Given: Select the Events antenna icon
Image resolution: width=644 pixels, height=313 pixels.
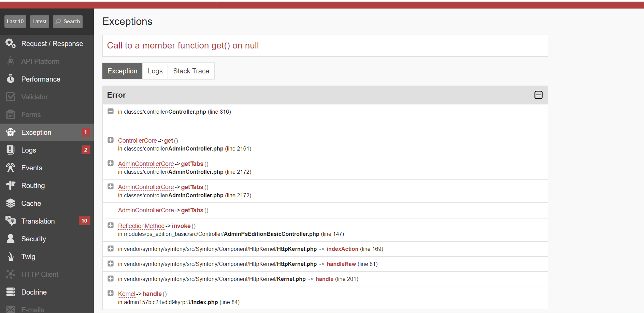Looking at the screenshot, I should pyautogui.click(x=11, y=168).
